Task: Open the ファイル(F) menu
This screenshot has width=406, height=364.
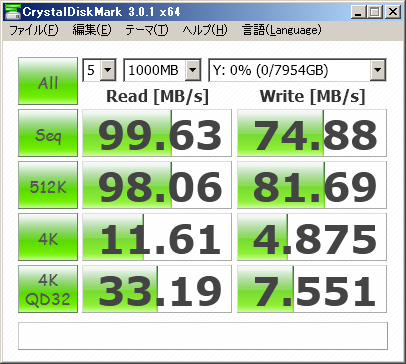Action: point(34,30)
